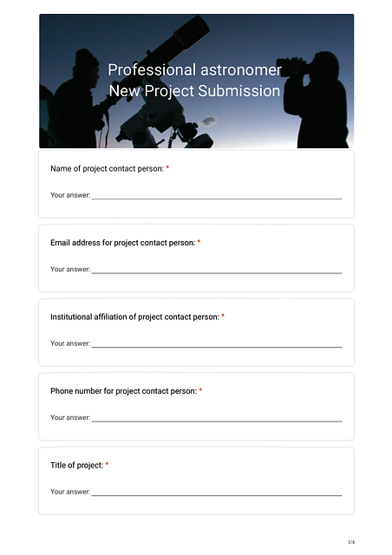Click the phone number answer field
Viewport: 392px width, 555px height.
tap(217, 417)
